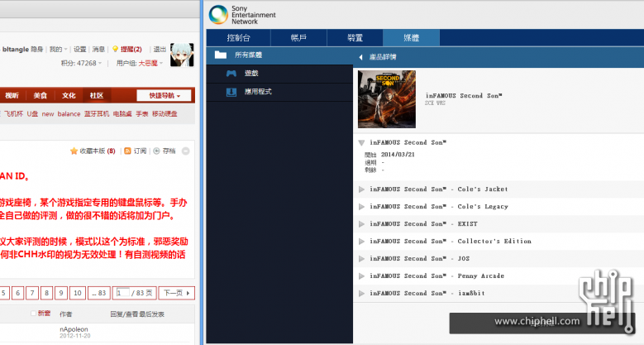Image resolution: width=644 pixels, height=345 pixels.
Task: Click the 提醒 lightbulb icon in the forum
Action: pyautogui.click(x=115, y=50)
